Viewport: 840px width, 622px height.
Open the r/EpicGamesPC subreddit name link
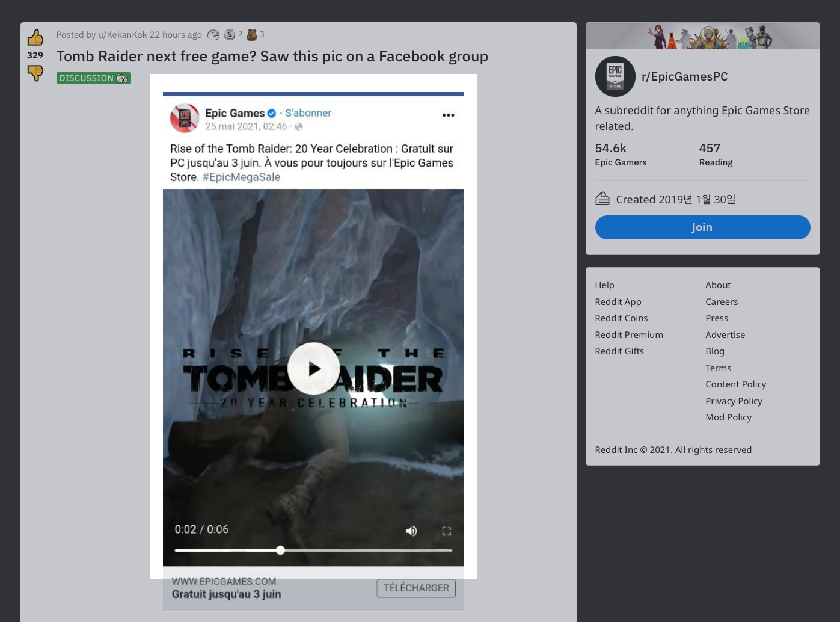684,76
